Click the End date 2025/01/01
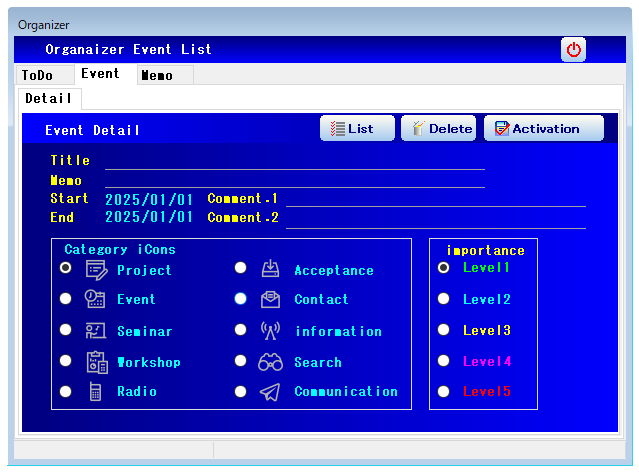This screenshot has width=639, height=473. coord(149,217)
